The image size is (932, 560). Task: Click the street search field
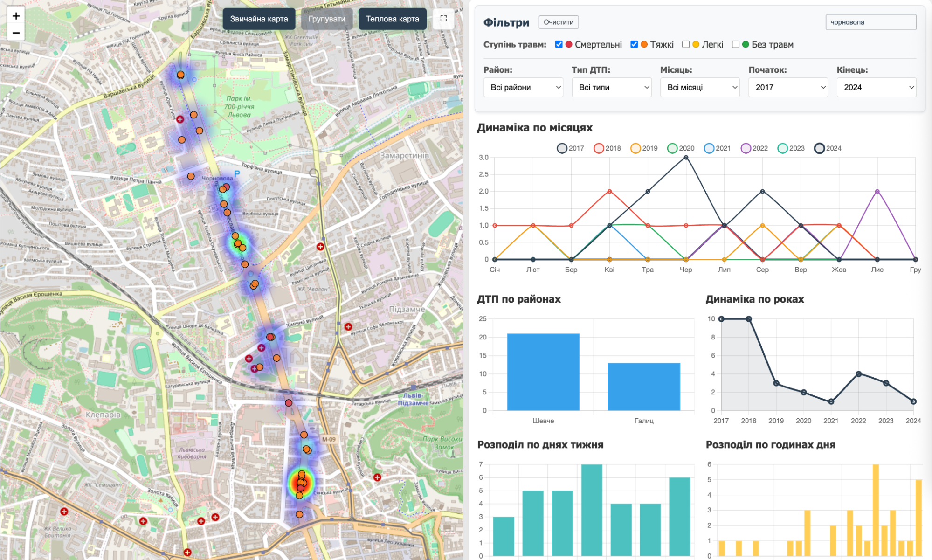coord(870,22)
